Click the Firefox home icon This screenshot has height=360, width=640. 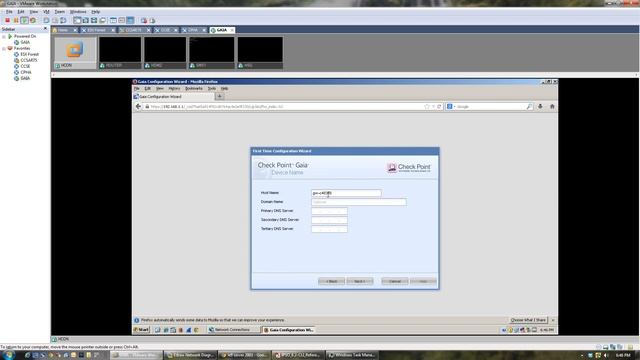552,107
